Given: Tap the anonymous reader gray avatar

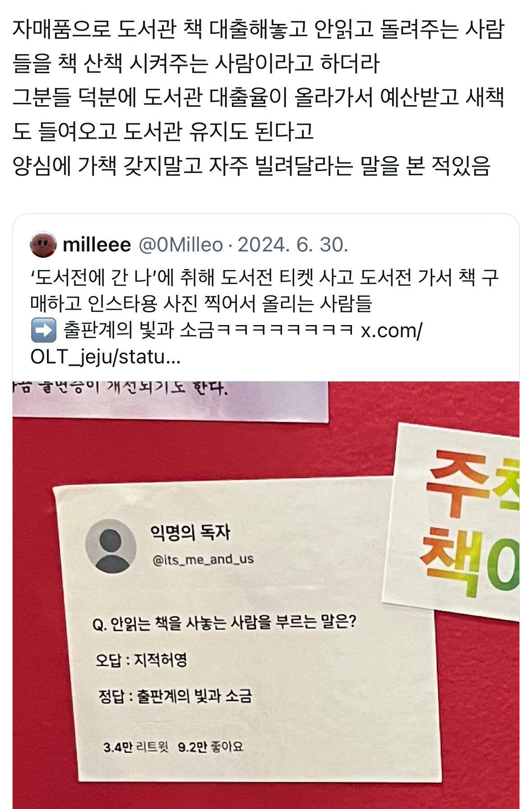Looking at the screenshot, I should click(111, 546).
